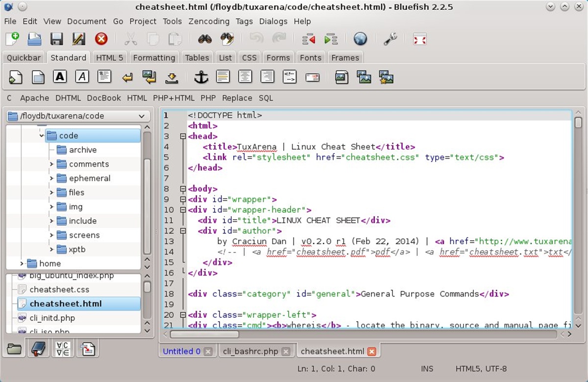Viewport: 588px width, 382px height.
Task: Insert an HTML comment with the comment icon
Action: pos(290,77)
